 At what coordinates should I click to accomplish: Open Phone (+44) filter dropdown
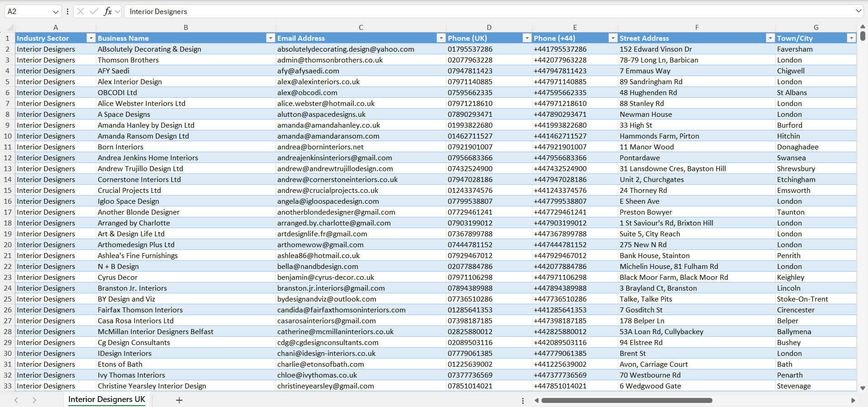coord(613,38)
